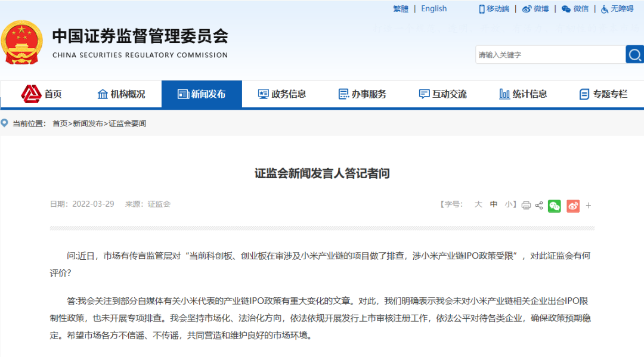Click 首页 in the breadcrumb
Image resolution: width=644 pixels, height=357 pixels.
pos(60,123)
